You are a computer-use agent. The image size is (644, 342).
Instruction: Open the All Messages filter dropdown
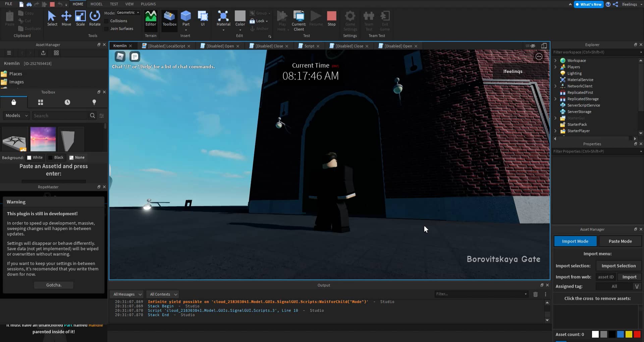(x=126, y=294)
